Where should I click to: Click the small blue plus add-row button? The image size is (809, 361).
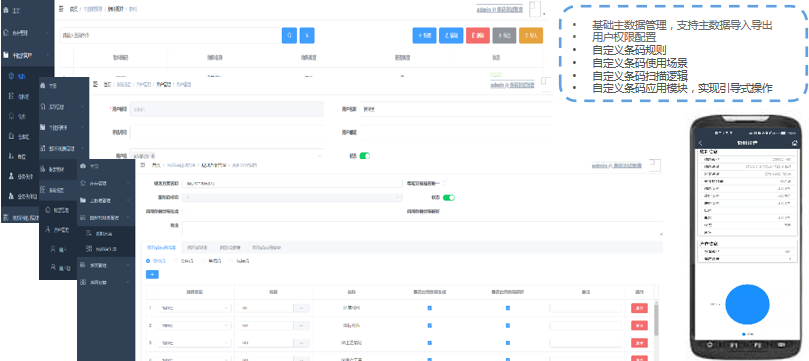[x=152, y=274]
